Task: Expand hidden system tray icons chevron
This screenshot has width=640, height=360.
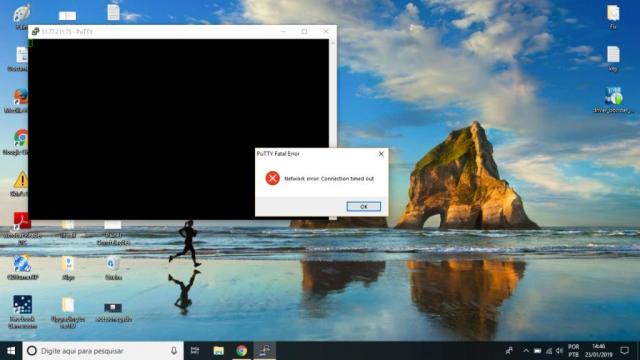Action: click(526, 351)
